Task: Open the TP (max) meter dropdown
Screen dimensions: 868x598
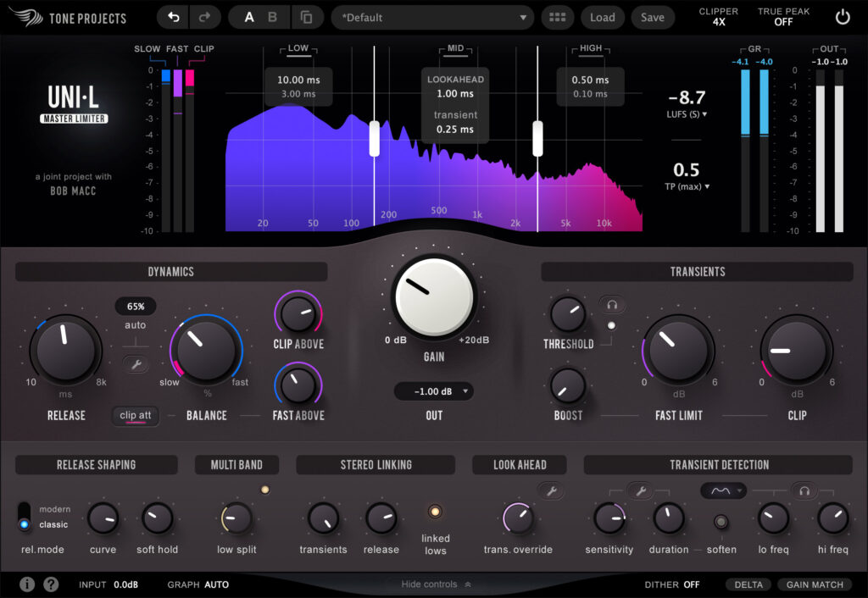Action: (x=687, y=187)
